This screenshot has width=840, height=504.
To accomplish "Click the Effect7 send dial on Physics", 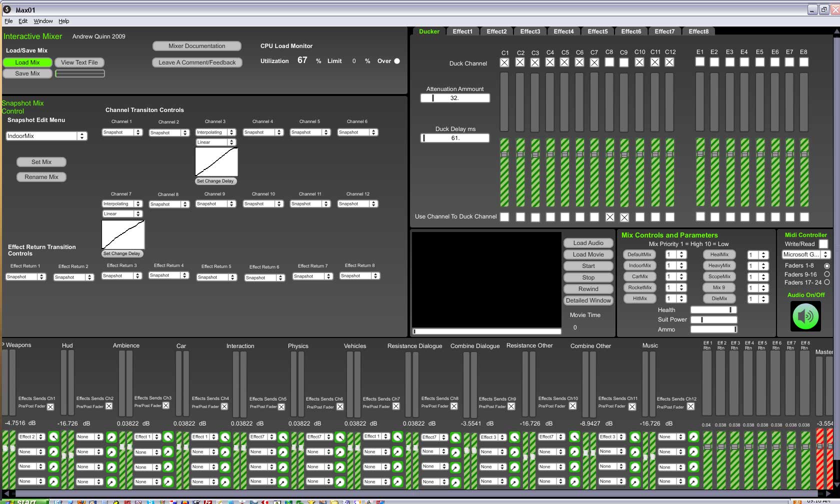I will click(340, 437).
